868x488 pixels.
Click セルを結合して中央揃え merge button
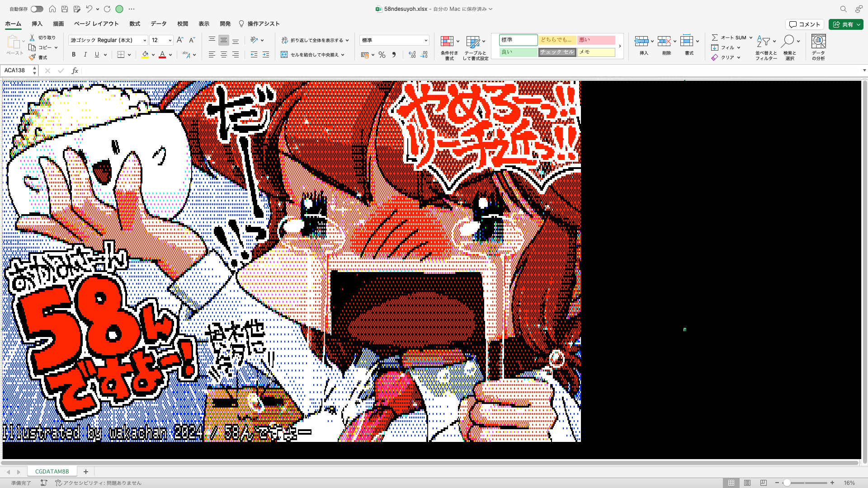[313, 55]
